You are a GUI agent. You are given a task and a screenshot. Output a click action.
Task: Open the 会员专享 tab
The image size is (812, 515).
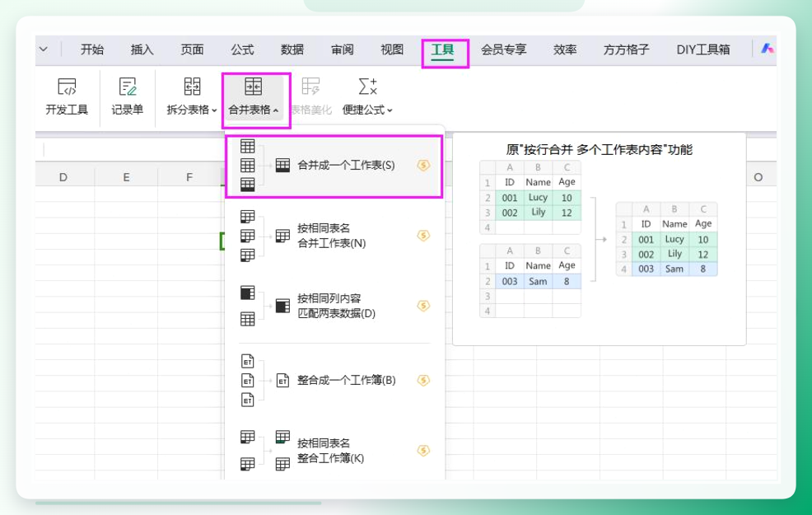pyautogui.click(x=504, y=49)
